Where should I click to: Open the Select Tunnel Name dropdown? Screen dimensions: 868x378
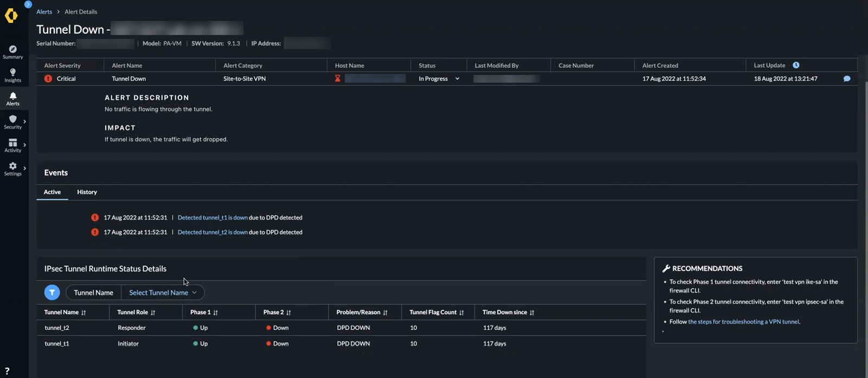point(163,292)
